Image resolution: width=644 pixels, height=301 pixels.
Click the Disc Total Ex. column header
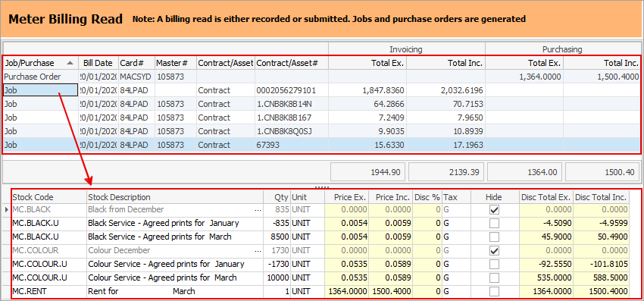click(x=546, y=197)
